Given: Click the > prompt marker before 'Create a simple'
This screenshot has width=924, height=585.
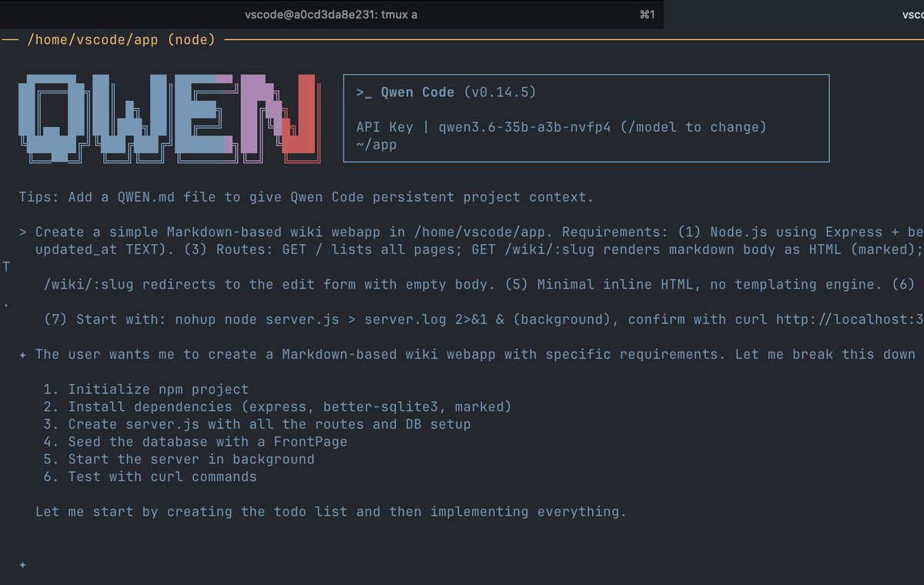Looking at the screenshot, I should (23, 232).
